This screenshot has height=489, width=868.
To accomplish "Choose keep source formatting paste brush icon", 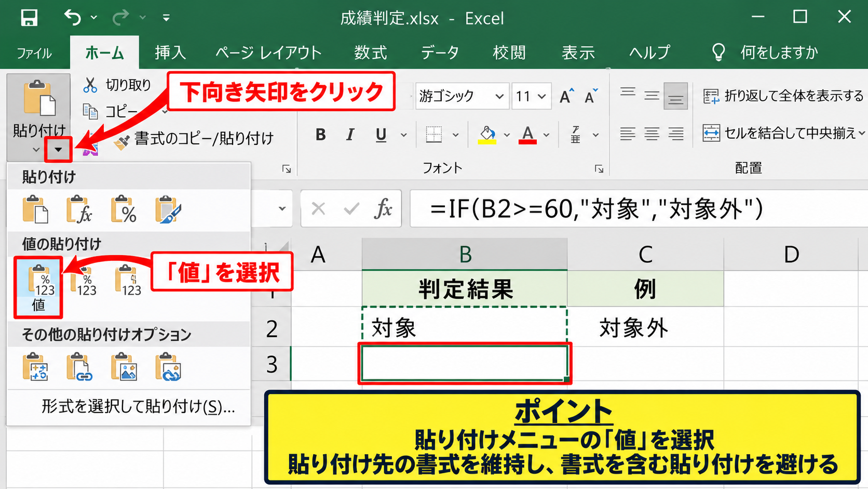I will pyautogui.click(x=168, y=209).
